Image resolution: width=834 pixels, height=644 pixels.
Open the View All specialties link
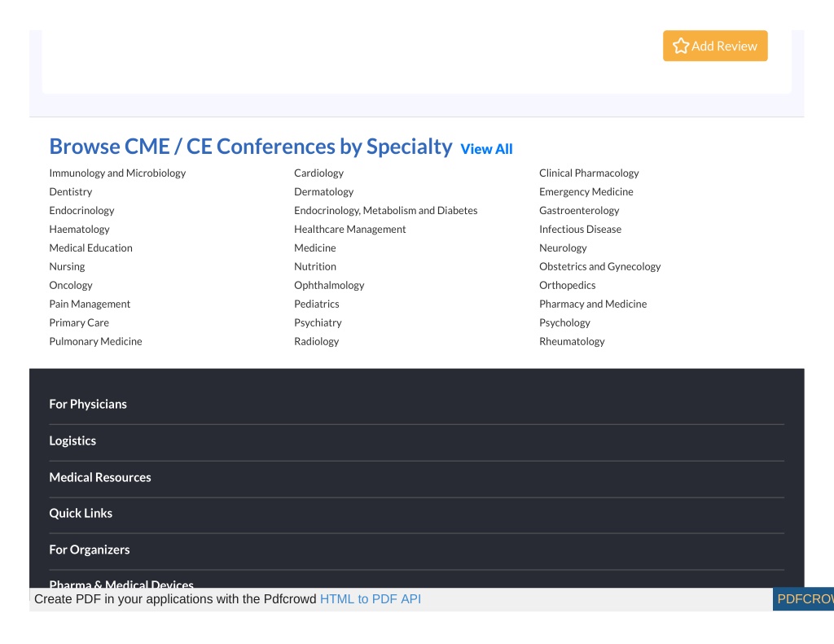click(x=486, y=150)
